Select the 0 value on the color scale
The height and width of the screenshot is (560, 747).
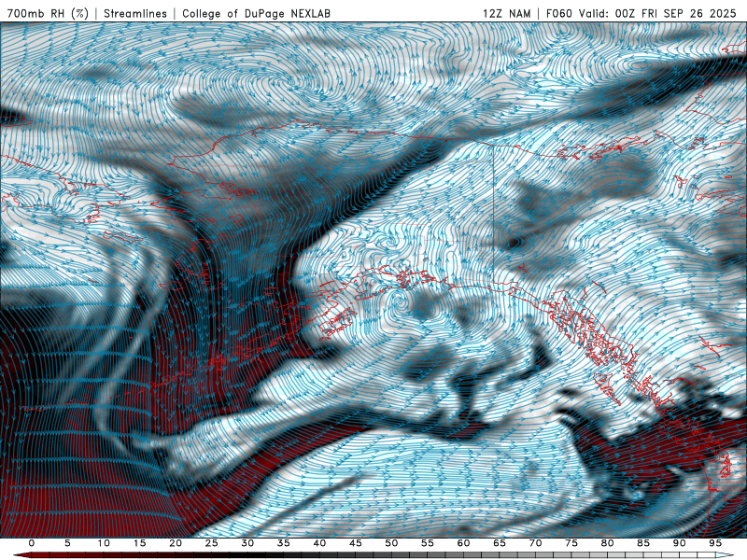click(x=32, y=543)
